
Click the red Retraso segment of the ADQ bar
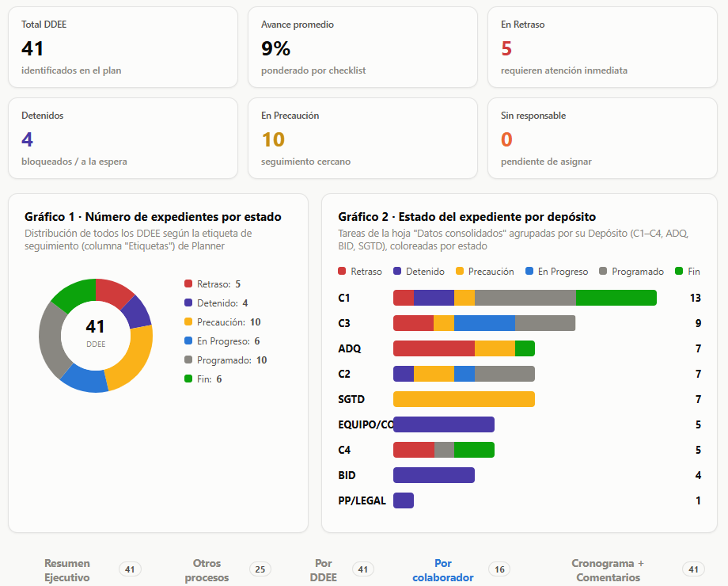point(434,348)
